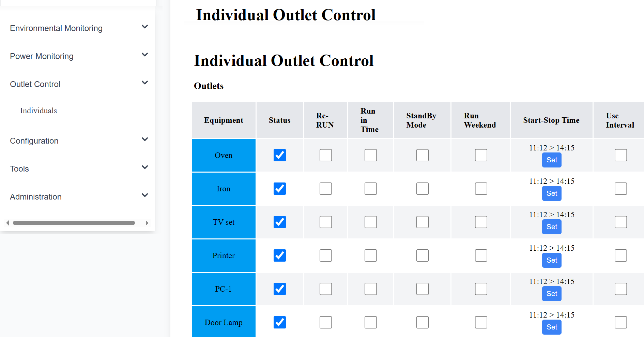The width and height of the screenshot is (644, 337).
Task: Select the Door Lamp equipment cell
Action: (x=224, y=322)
